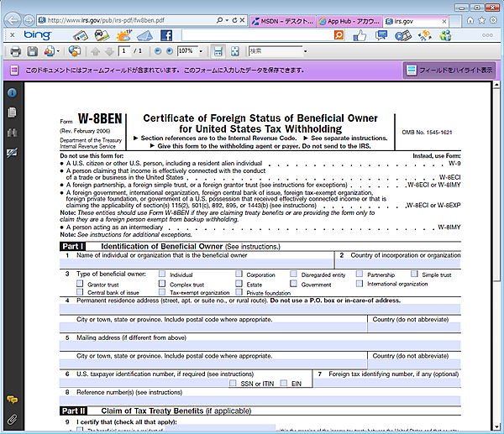Click the page number input field
504x434 pixels.
point(123,51)
